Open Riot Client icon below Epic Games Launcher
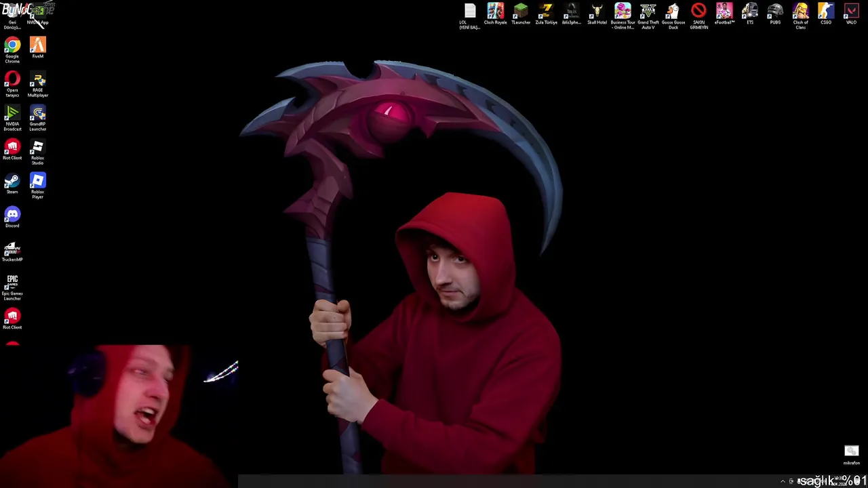Viewport: 868px width, 488px height. [x=12, y=319]
